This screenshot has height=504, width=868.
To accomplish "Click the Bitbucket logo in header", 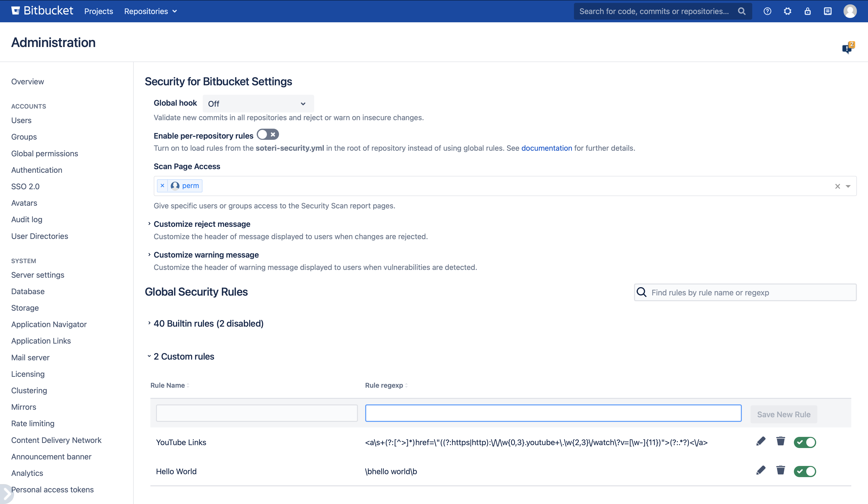I will point(42,11).
